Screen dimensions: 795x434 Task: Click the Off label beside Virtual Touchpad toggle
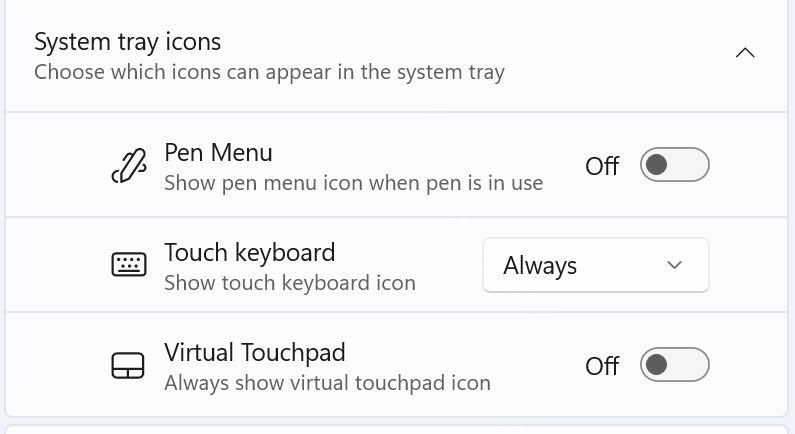tap(602, 366)
